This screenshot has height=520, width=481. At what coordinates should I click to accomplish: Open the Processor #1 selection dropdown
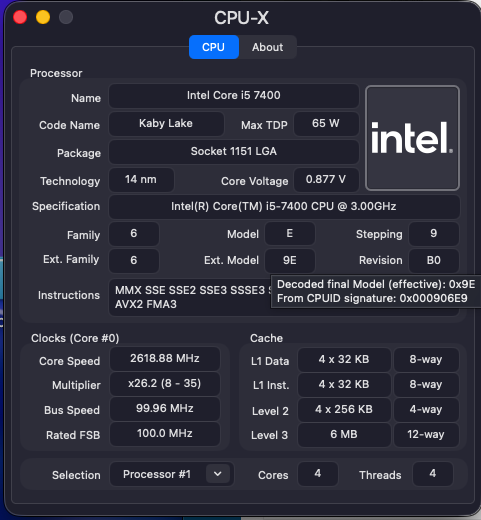(172, 474)
